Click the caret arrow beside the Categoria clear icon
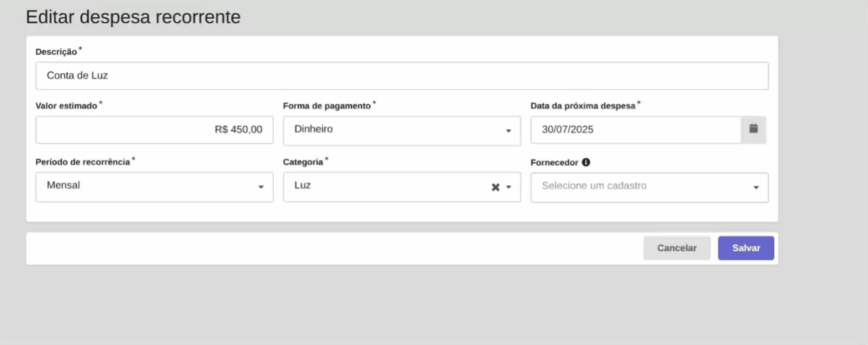The image size is (868, 345). 509,187
